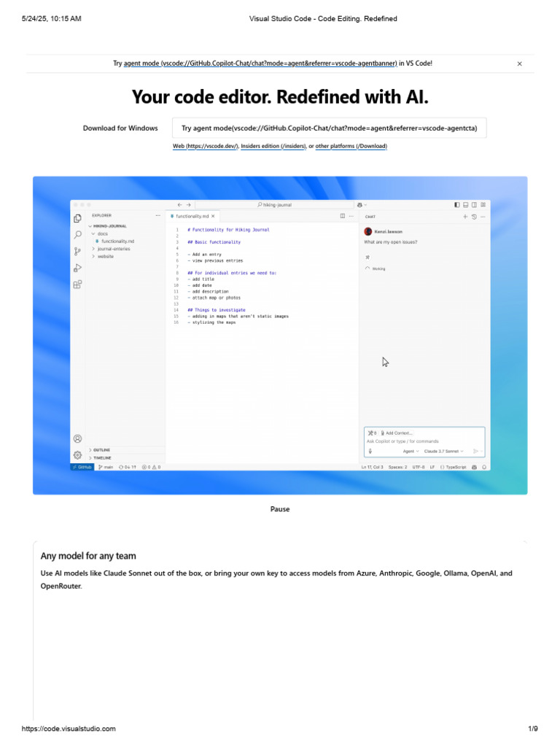560x747 pixels.
Task: Open the Copilot dropdown in title bar
Action: [362, 205]
